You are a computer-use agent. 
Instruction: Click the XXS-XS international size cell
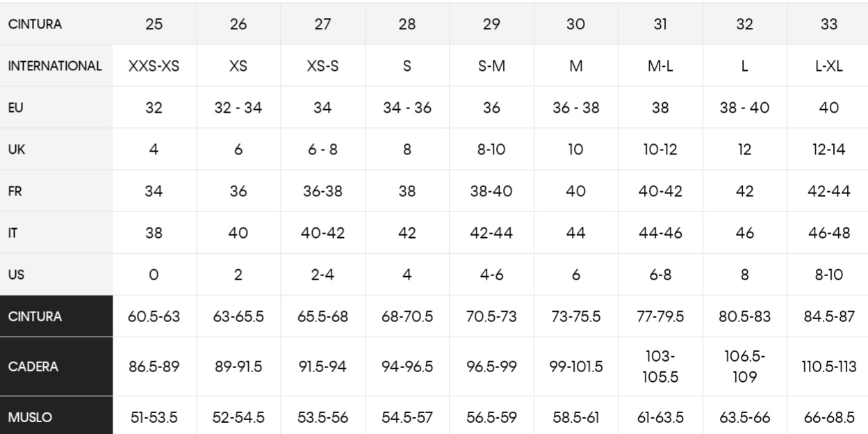click(x=154, y=66)
